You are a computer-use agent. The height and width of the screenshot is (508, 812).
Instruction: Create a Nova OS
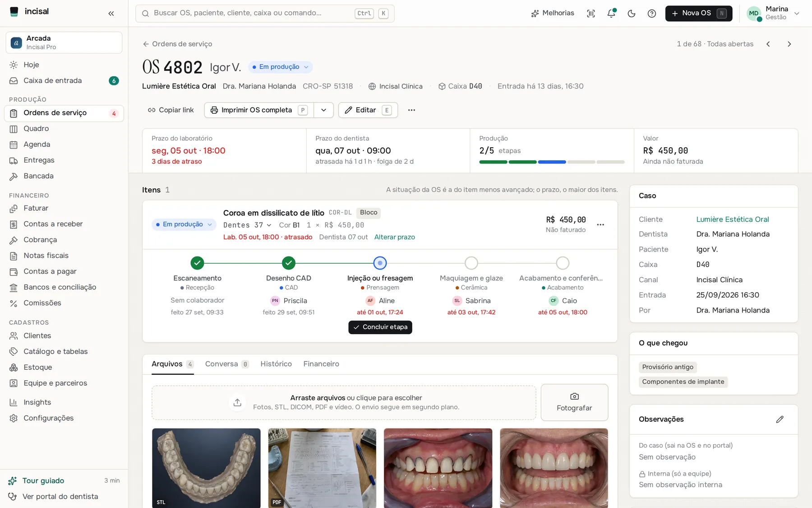click(x=699, y=13)
